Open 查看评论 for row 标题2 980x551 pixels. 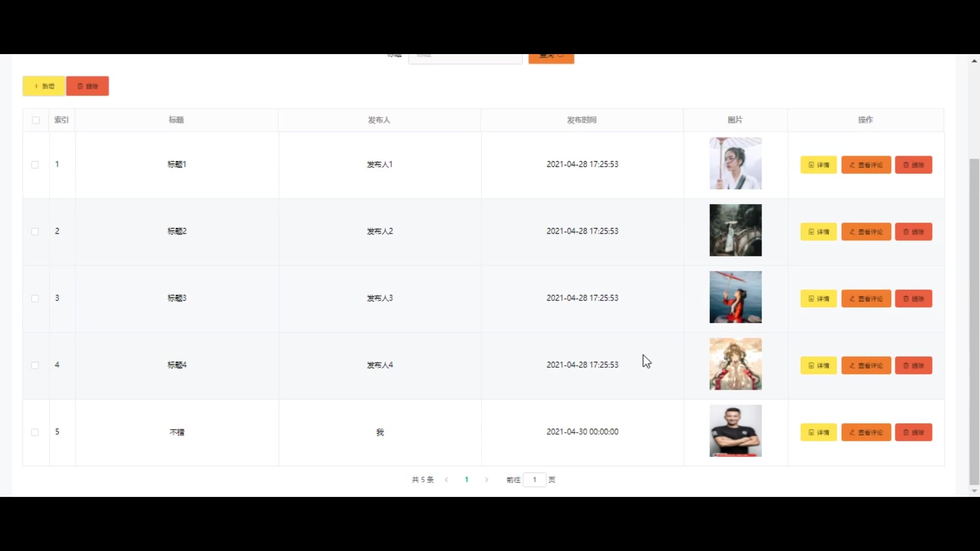point(866,232)
